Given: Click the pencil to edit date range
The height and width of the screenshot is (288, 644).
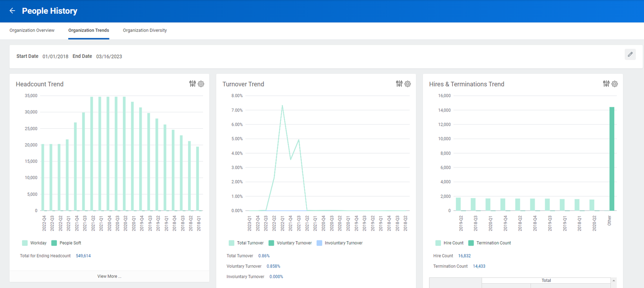Looking at the screenshot, I should [630, 55].
